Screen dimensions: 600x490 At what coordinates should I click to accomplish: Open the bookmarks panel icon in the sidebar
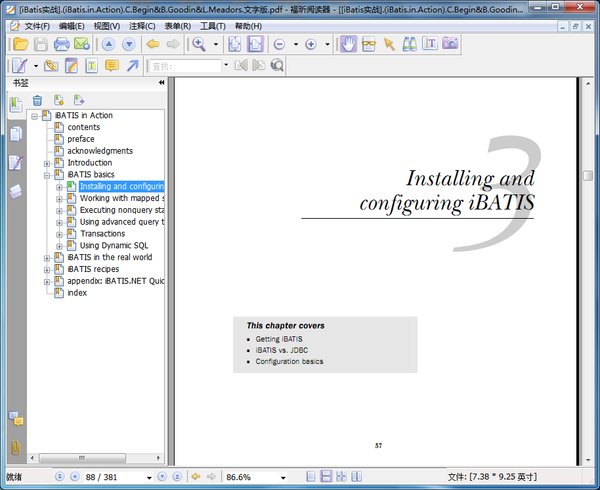tap(16, 105)
